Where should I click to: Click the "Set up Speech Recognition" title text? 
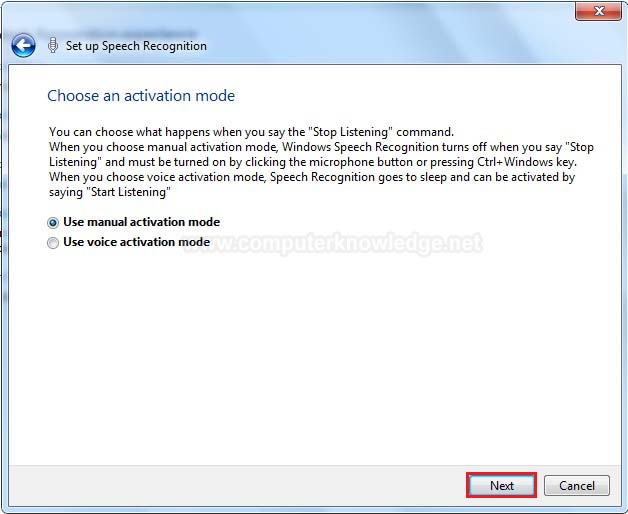[136, 46]
